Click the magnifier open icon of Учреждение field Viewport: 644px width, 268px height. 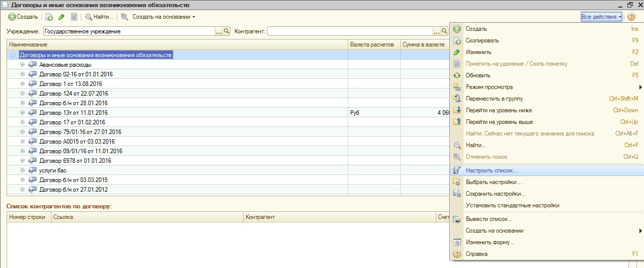[226, 31]
